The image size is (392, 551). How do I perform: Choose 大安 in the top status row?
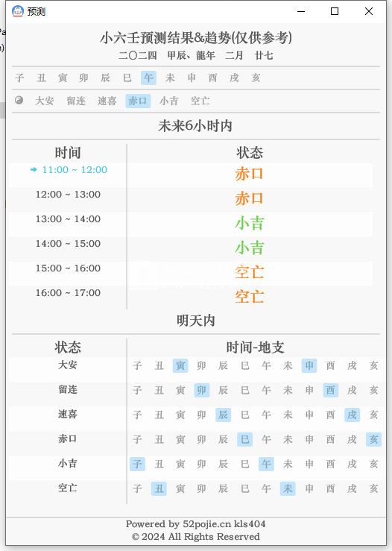click(44, 101)
